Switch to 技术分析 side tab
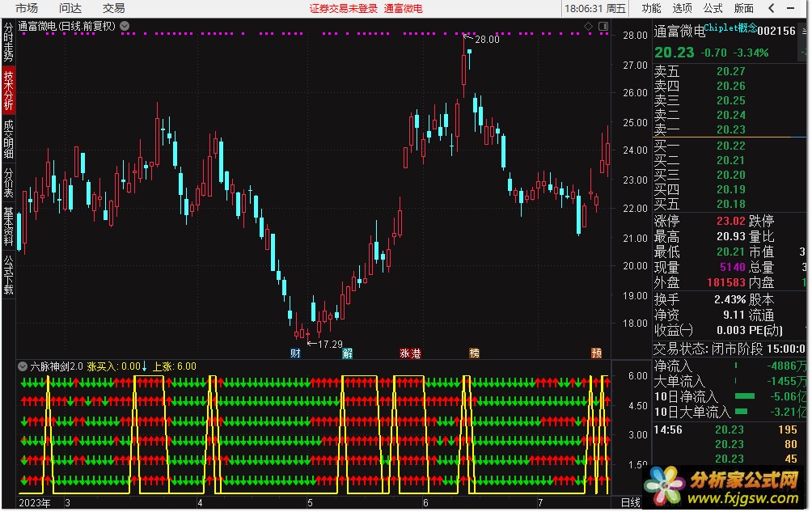 [8, 91]
